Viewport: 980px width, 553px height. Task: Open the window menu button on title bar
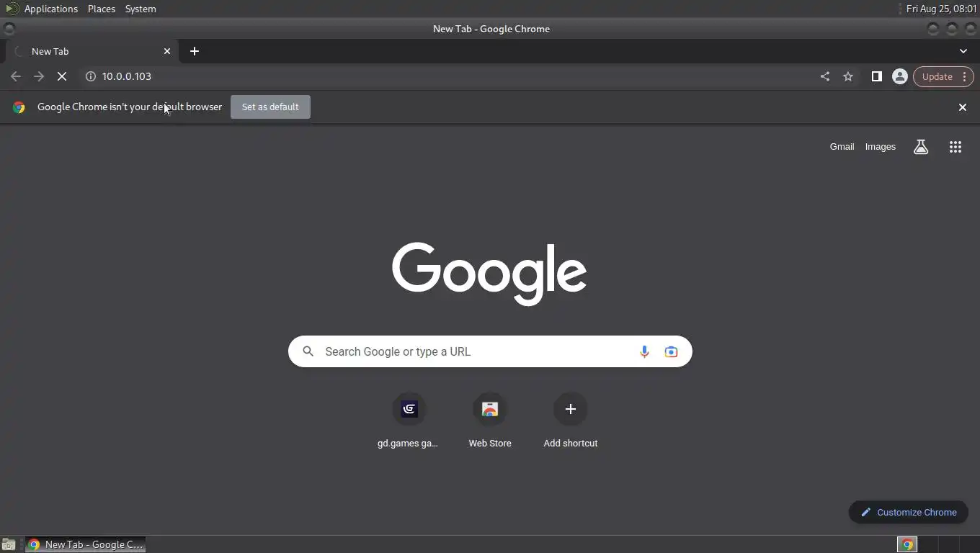(x=9, y=29)
